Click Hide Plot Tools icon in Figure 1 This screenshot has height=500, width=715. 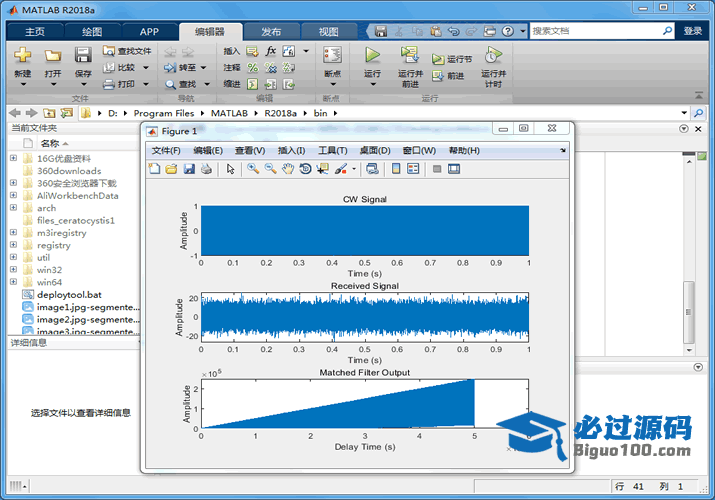(x=437, y=169)
